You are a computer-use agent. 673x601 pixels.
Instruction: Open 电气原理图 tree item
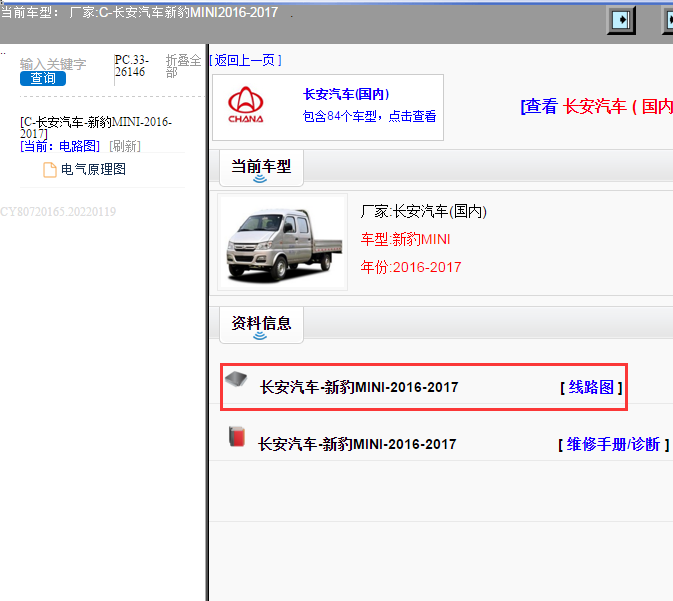click(x=93, y=169)
